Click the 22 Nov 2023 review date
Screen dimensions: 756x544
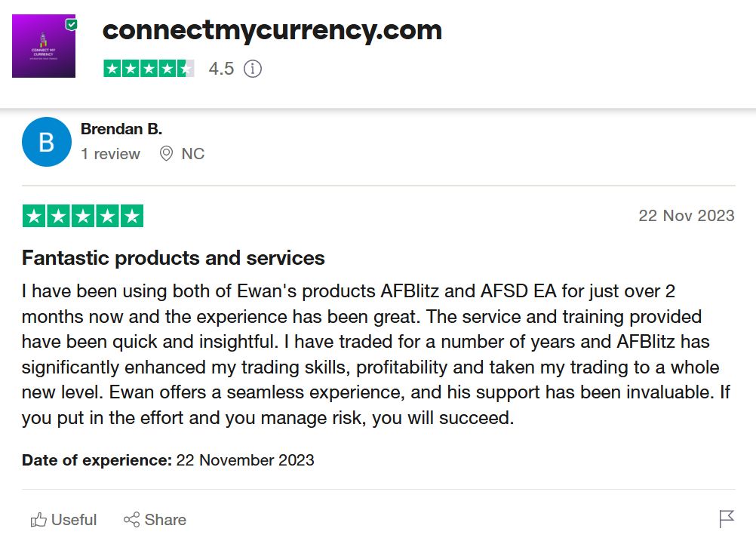point(686,216)
